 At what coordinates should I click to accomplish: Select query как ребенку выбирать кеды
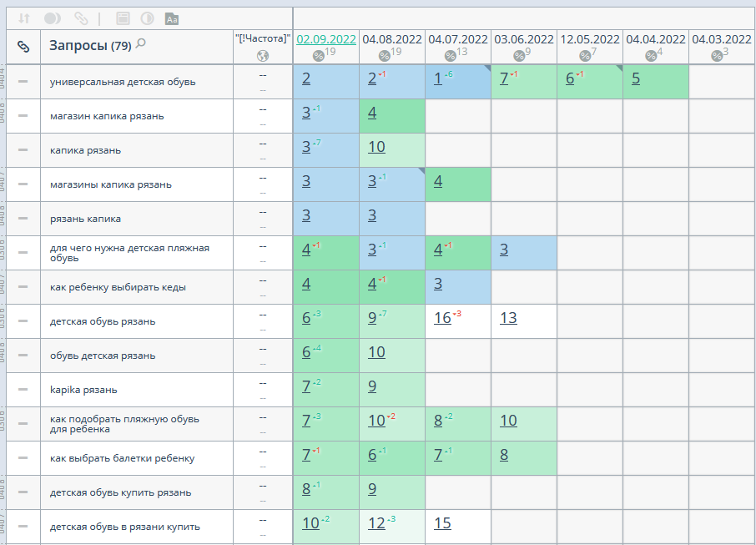118,287
